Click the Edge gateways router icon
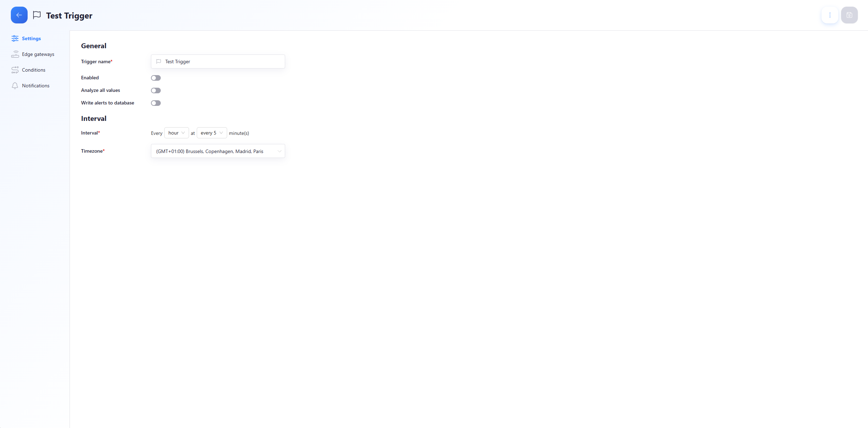868x428 pixels. (x=15, y=54)
